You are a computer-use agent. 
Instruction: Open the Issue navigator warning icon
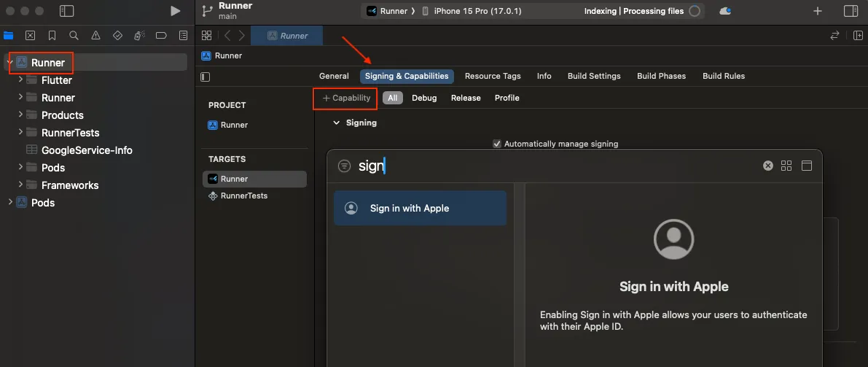pos(95,36)
